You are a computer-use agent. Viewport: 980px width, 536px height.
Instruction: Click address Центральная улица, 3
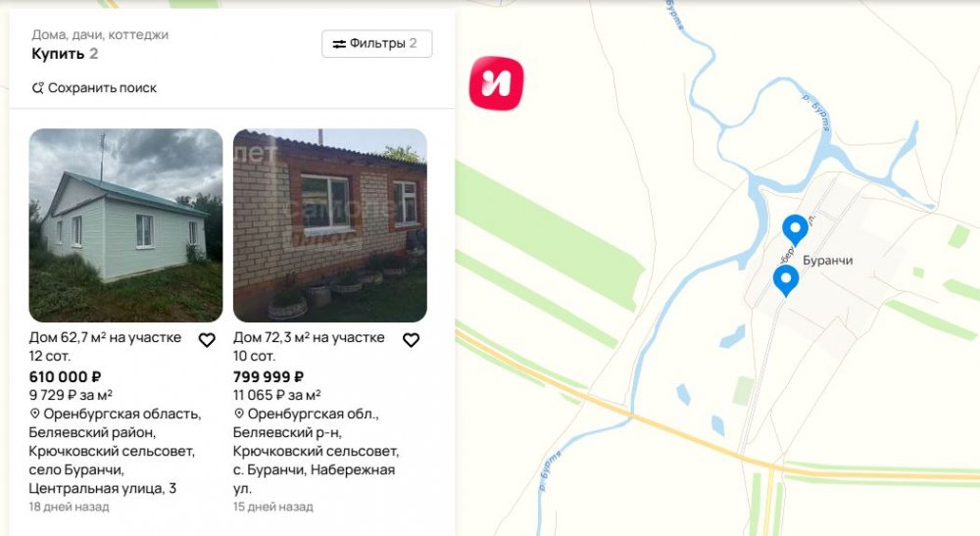(x=103, y=489)
